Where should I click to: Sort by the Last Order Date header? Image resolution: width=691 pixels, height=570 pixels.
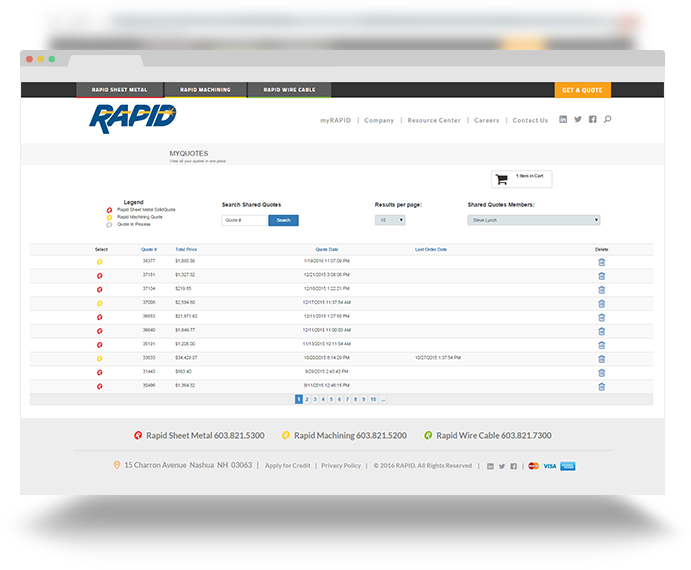tap(431, 250)
